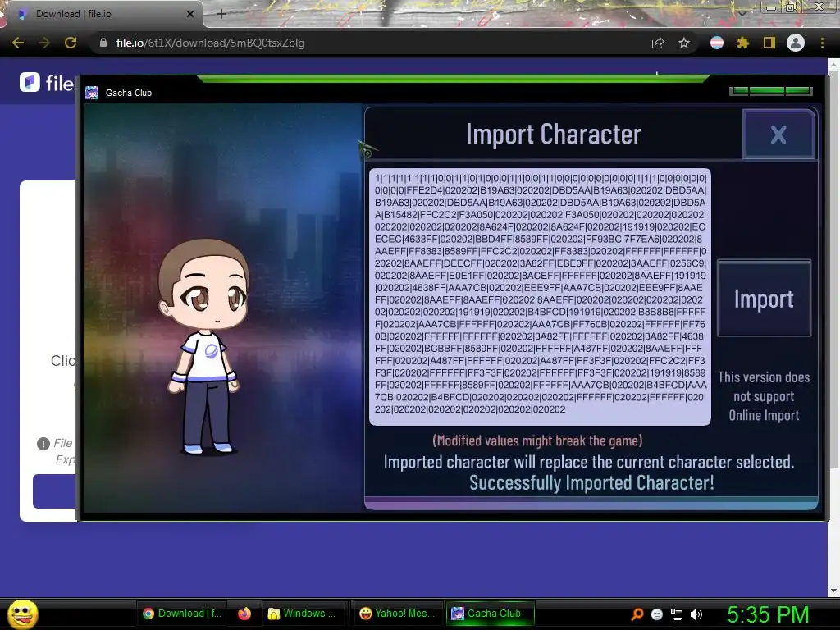Click the file.io info exclamation icon
Viewport: 840px width, 630px height.
click(43, 444)
